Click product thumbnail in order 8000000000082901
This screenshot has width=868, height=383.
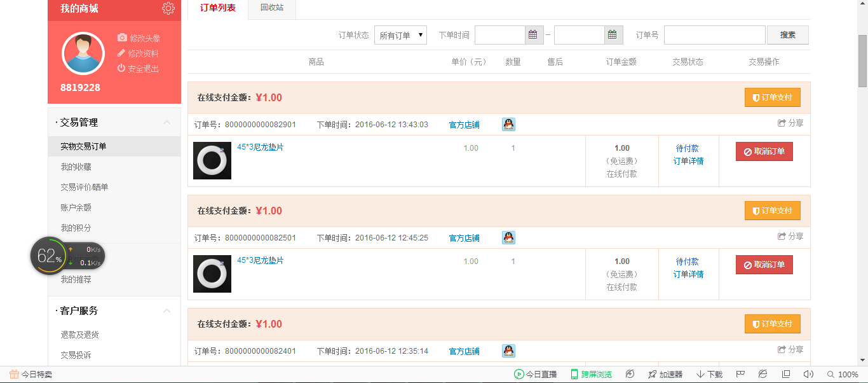pyautogui.click(x=212, y=160)
